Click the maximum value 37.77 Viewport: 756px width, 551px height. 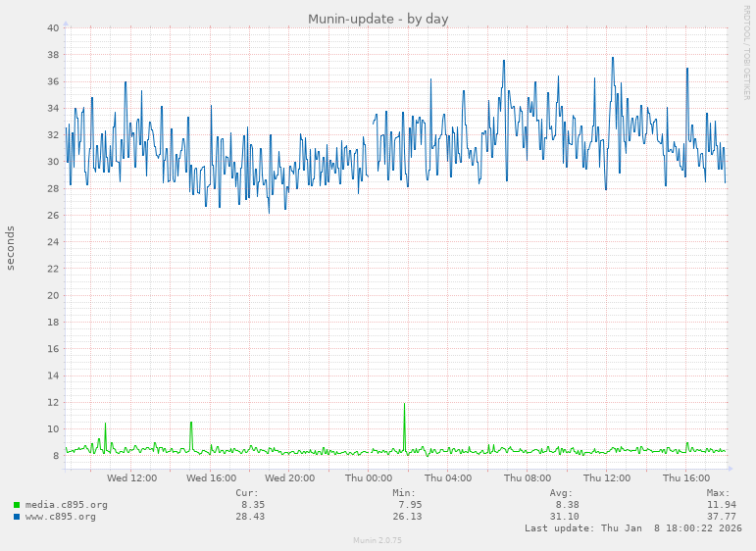(x=722, y=517)
